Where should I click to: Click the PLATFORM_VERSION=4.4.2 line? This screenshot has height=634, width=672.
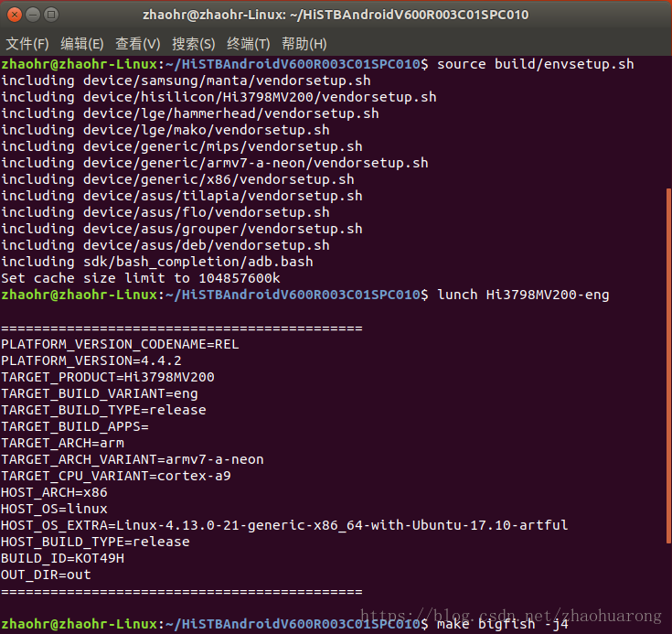[91, 360]
